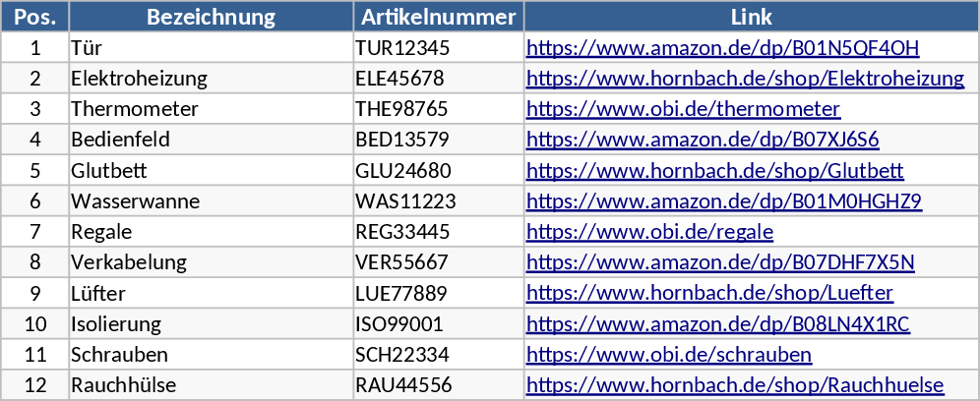This screenshot has width=980, height=401.
Task: Open the Hornbach Elektroheizung link
Action: tap(745, 79)
